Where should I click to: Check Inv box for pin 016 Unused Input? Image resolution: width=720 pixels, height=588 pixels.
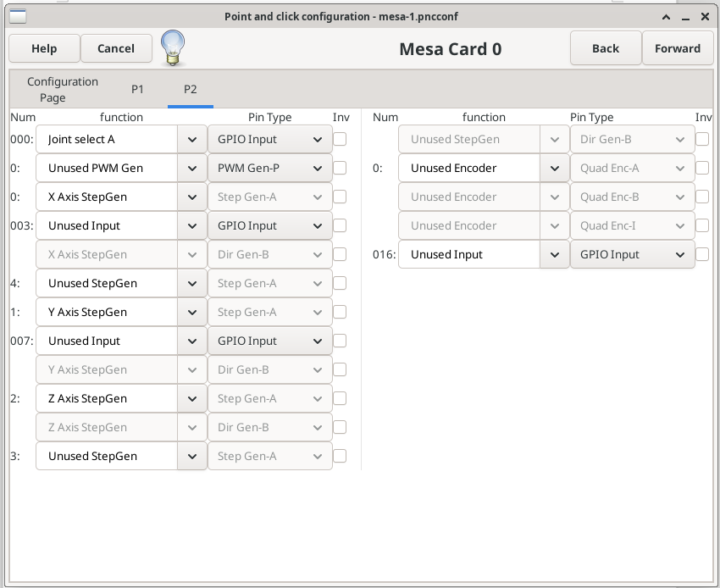[x=702, y=254]
